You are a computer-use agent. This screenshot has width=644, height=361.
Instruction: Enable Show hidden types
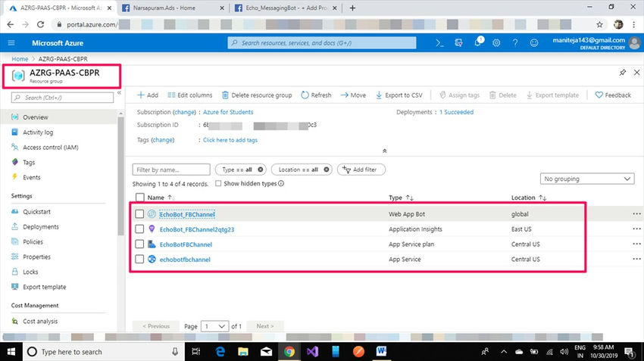tap(218, 183)
